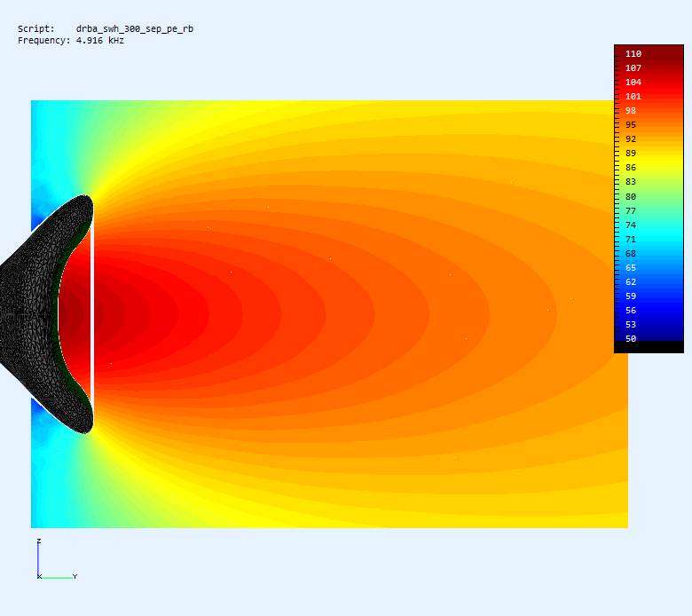Click the 95 value on the color legend

tap(631, 124)
